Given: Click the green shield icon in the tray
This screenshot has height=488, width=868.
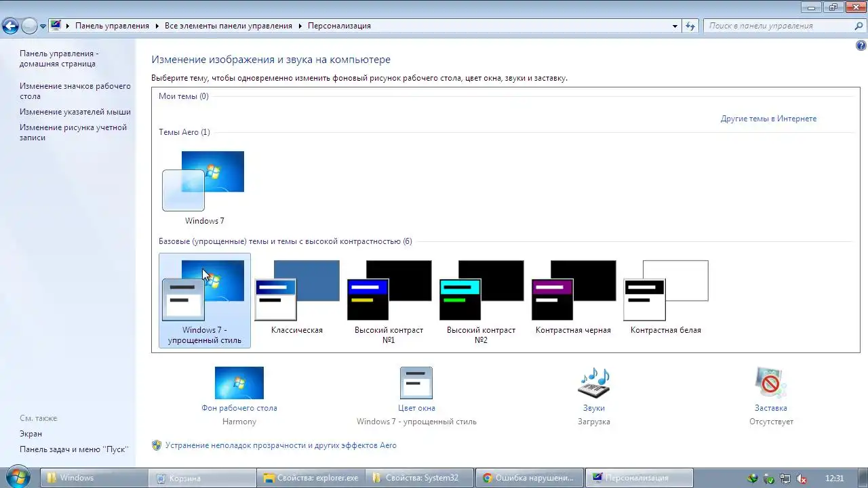Looking at the screenshot, I should click(769, 479).
